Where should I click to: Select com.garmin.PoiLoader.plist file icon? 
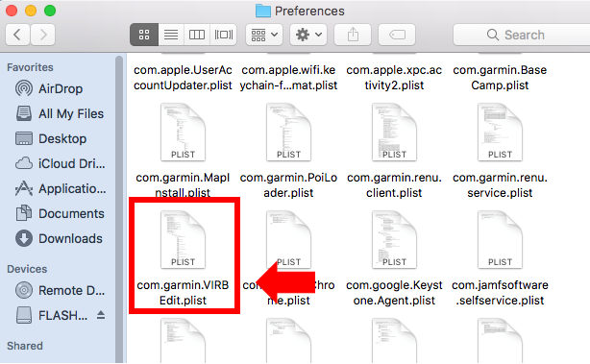[288, 133]
